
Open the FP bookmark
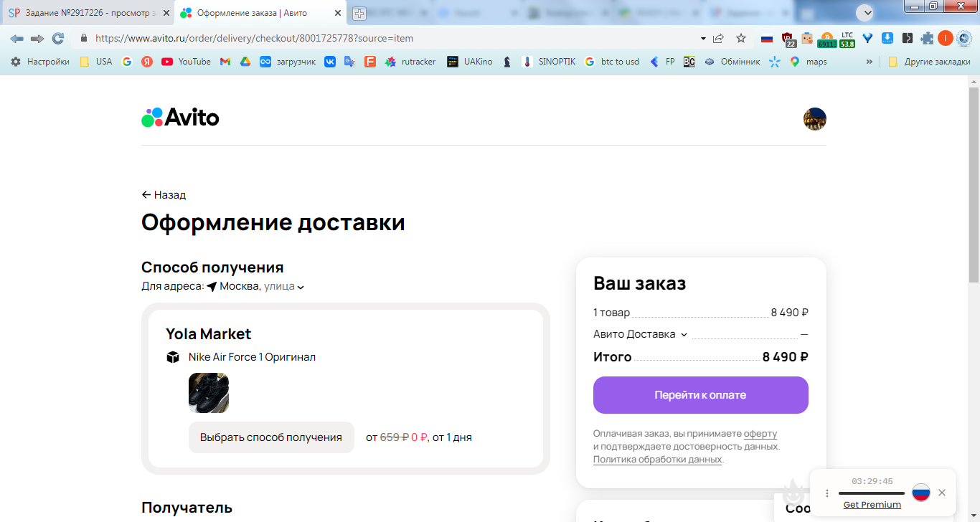tap(662, 62)
